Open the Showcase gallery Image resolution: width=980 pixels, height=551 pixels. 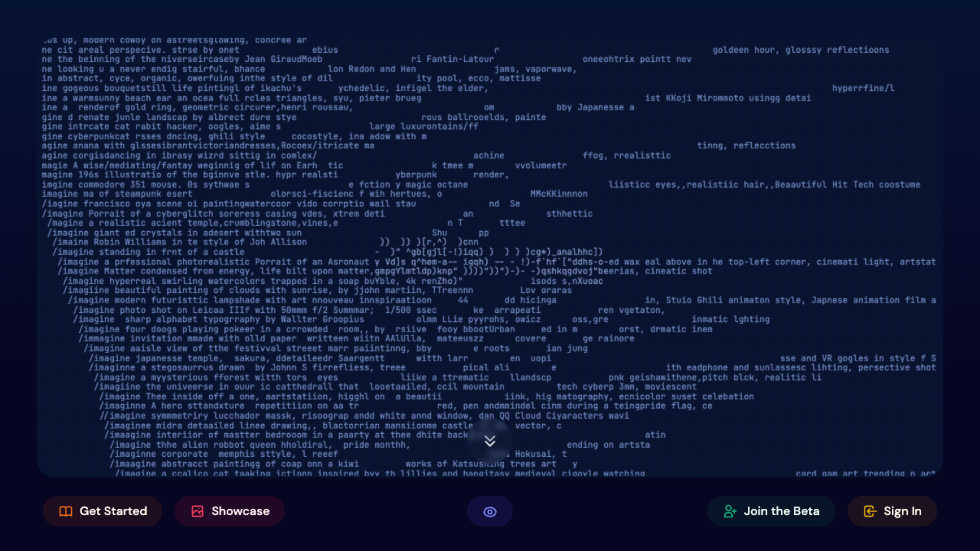(x=229, y=511)
